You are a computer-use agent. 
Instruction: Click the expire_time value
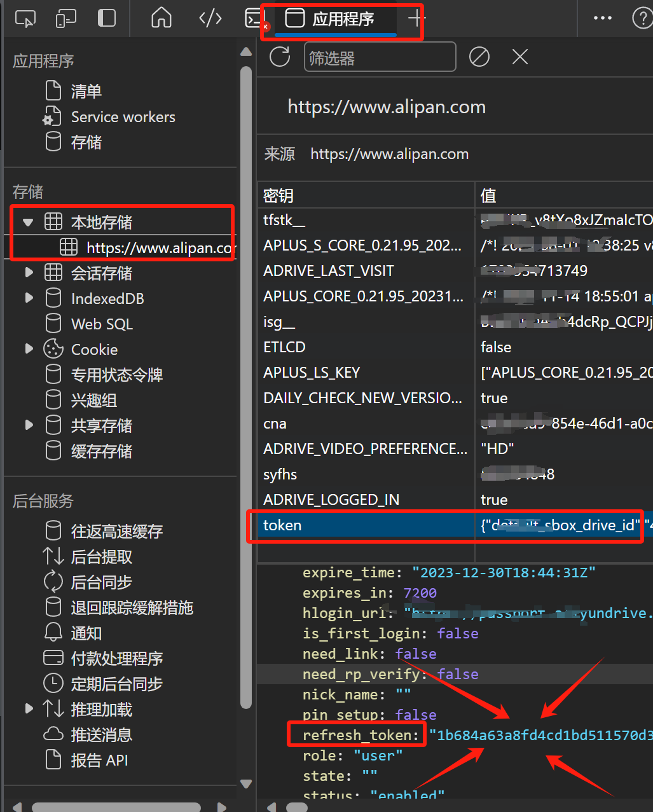504,572
